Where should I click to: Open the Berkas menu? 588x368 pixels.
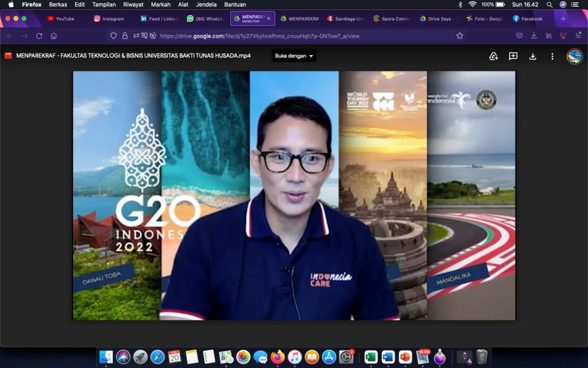pyautogui.click(x=58, y=5)
